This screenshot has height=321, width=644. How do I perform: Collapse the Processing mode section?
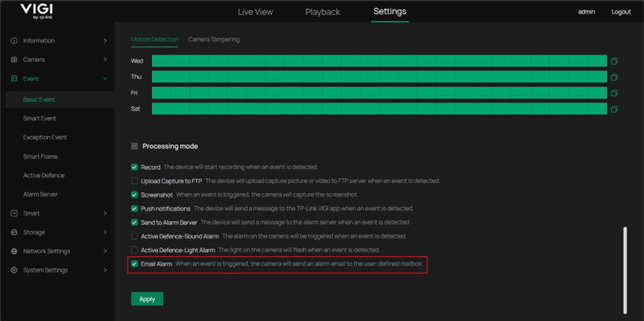pos(135,147)
